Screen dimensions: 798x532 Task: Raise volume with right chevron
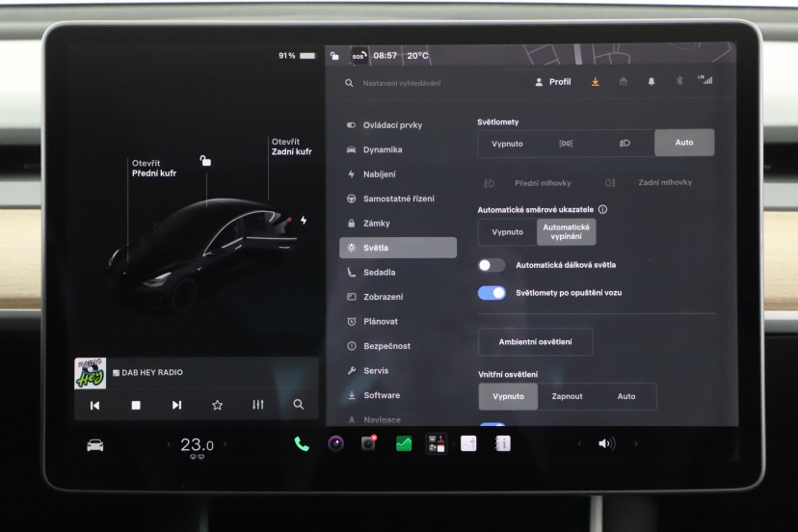(636, 443)
